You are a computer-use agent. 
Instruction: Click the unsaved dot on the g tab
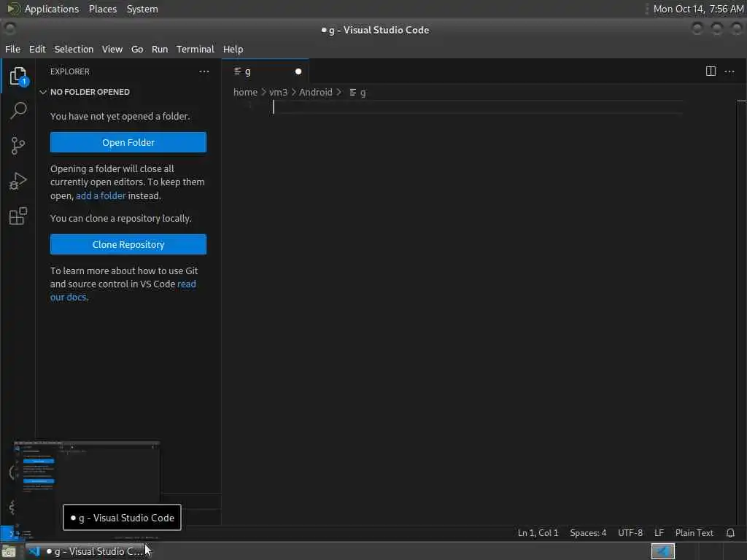point(298,71)
